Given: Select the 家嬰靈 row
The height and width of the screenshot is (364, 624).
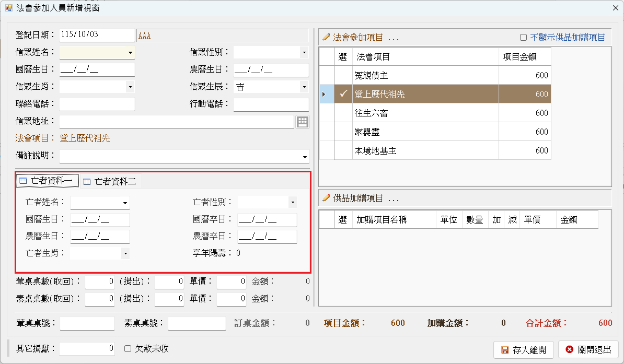Looking at the screenshot, I should click(x=435, y=132).
